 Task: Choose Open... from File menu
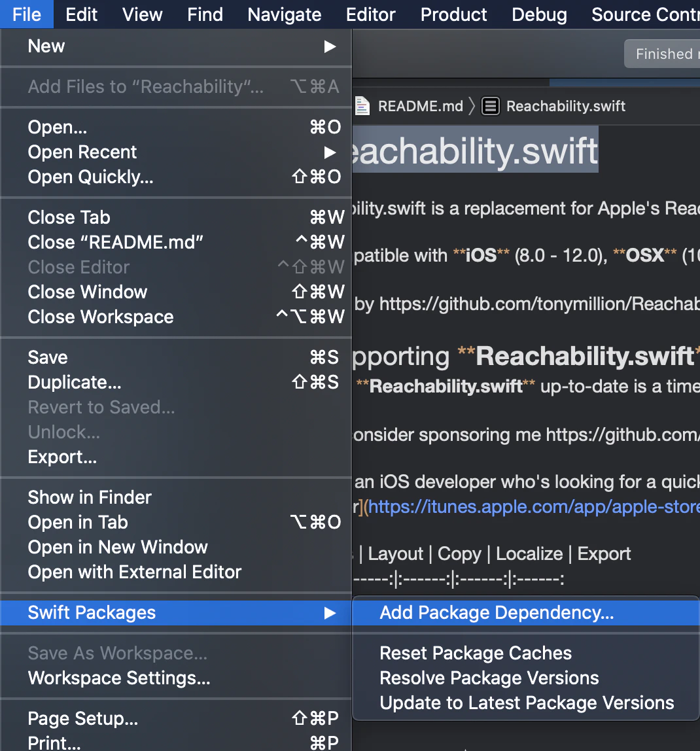176,128
